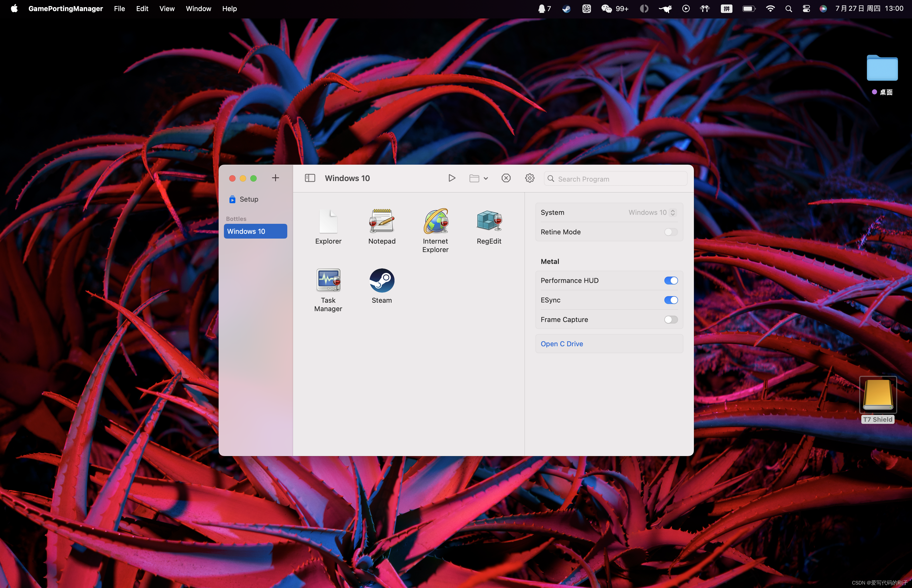Select the Windows 10 bottle
Image resolution: width=912 pixels, height=588 pixels.
pyautogui.click(x=255, y=231)
